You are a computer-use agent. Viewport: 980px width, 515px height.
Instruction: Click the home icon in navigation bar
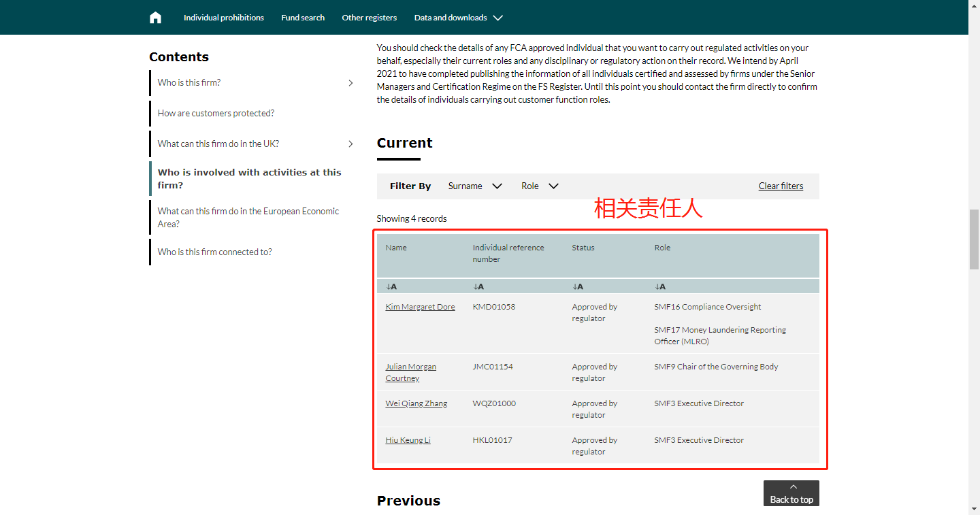(x=156, y=18)
